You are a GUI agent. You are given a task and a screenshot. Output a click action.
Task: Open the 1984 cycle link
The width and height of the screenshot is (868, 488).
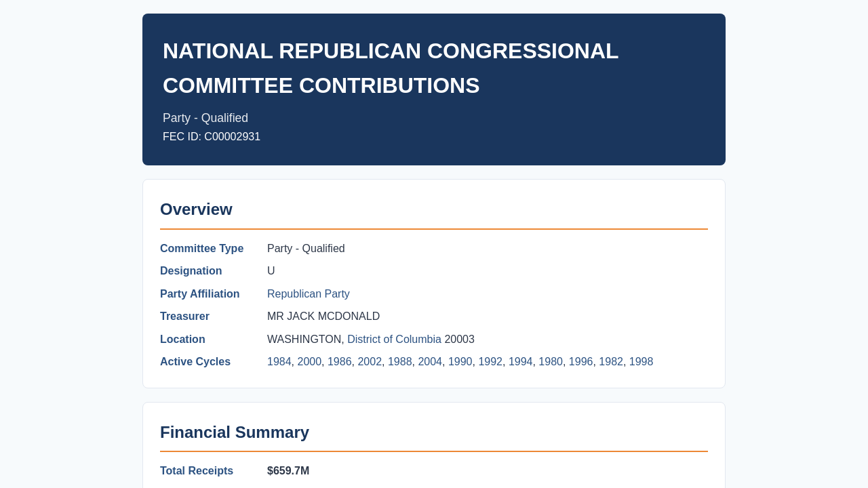click(279, 362)
